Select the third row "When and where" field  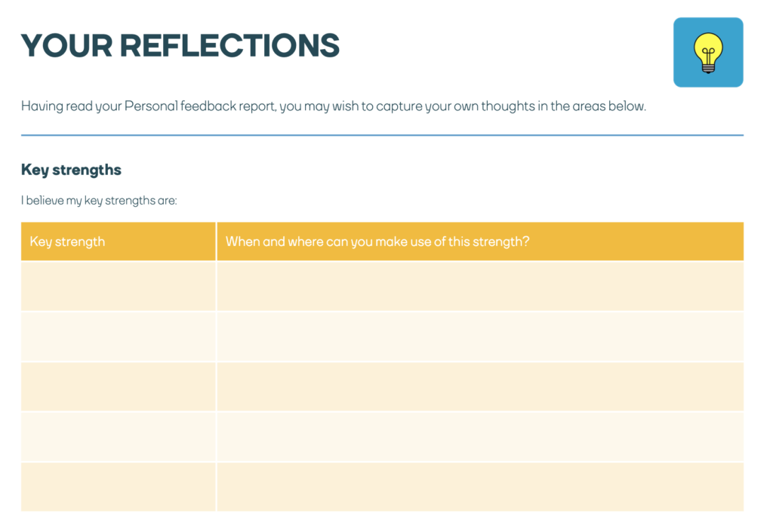480,386
